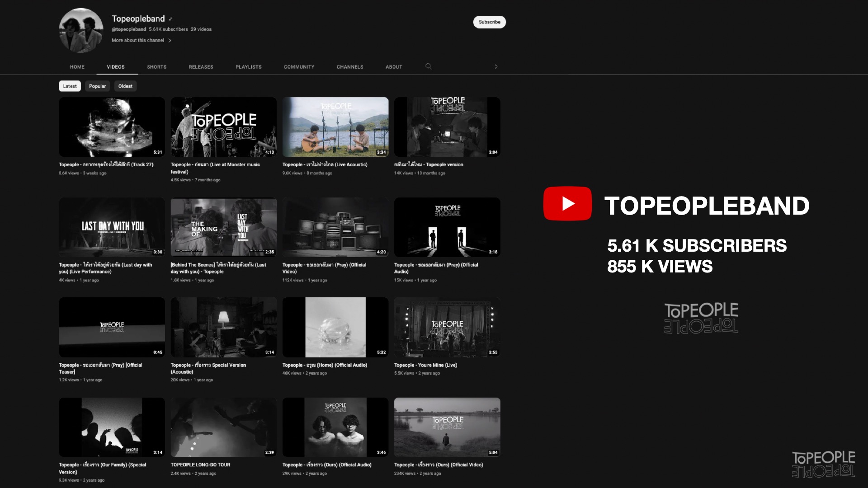
Task: Sort videos by Oldest
Action: pyautogui.click(x=125, y=86)
